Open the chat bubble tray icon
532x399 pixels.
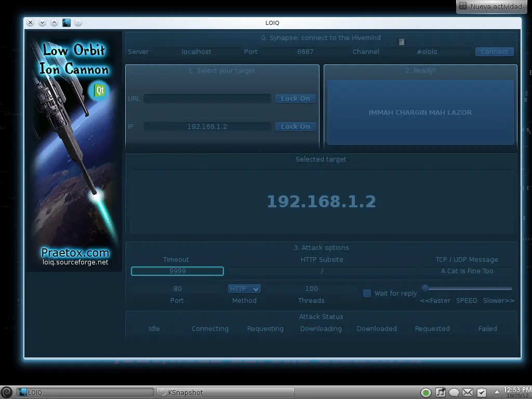tap(454, 393)
